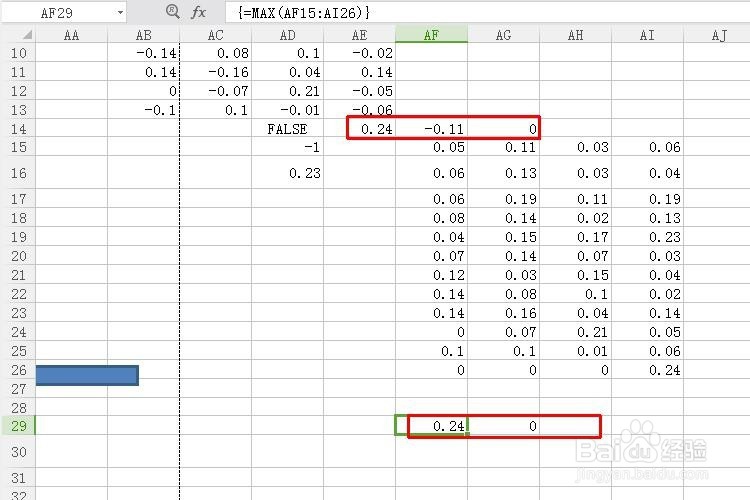Click cell AG29 with value 0
750x500 pixels.
(x=503, y=425)
